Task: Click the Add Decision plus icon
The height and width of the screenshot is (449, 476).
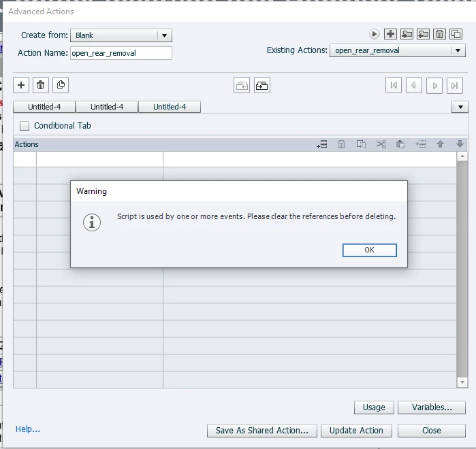Action: [x=21, y=85]
